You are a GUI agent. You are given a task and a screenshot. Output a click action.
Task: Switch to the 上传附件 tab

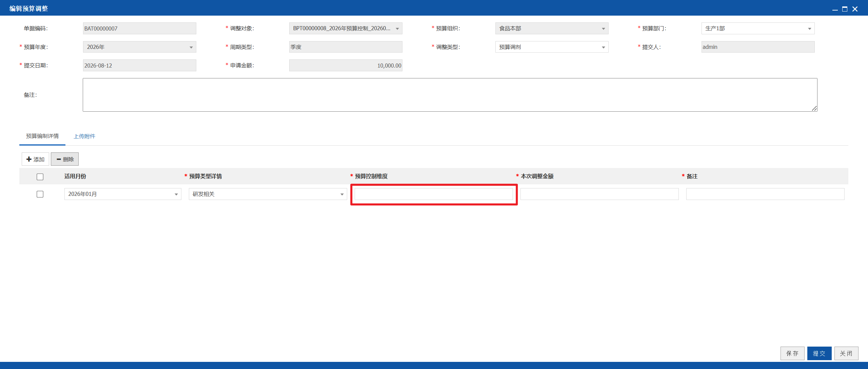point(84,136)
